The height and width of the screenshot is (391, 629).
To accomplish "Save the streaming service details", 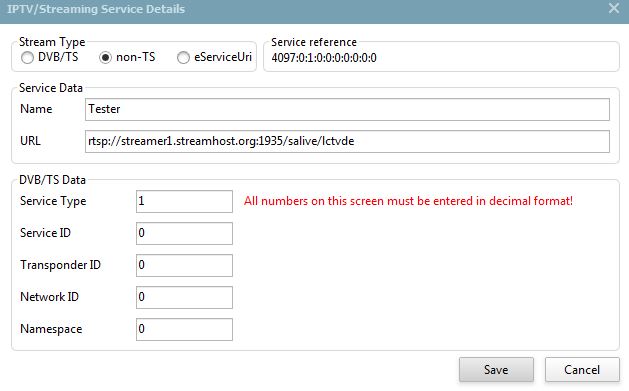I will click(496, 369).
